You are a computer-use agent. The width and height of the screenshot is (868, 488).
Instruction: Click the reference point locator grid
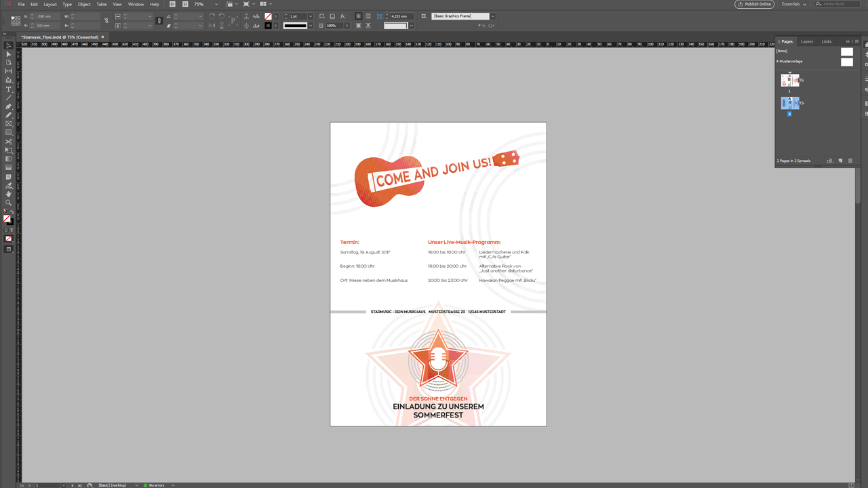click(x=16, y=20)
